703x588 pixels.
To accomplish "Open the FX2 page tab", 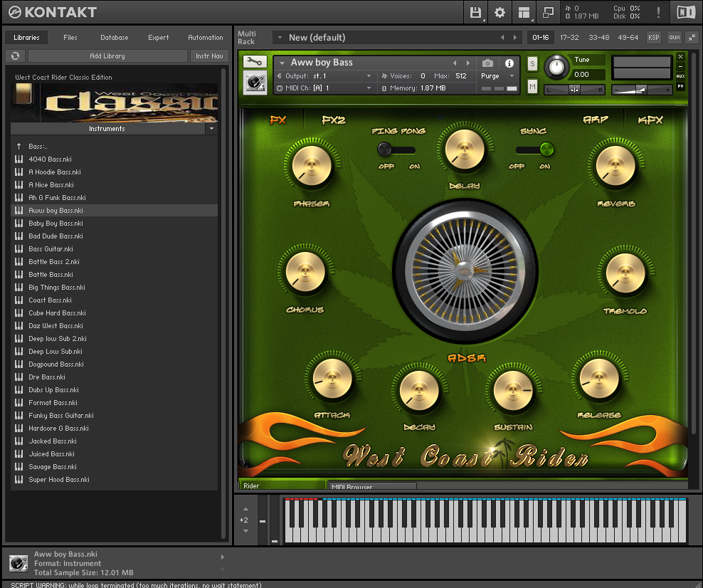I will coord(334,120).
